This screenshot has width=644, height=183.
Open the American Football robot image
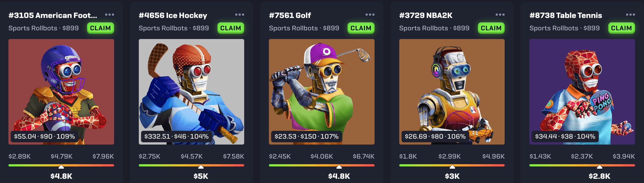coord(61,92)
